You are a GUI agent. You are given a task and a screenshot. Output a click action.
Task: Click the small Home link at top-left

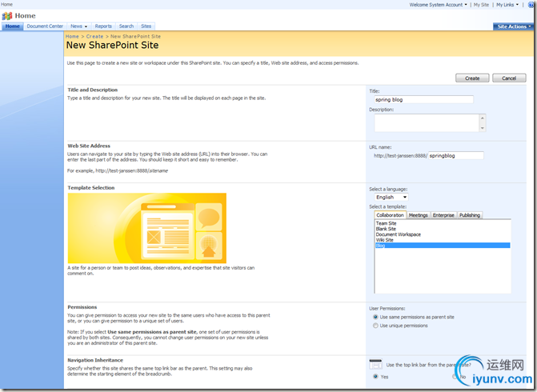click(x=6, y=5)
